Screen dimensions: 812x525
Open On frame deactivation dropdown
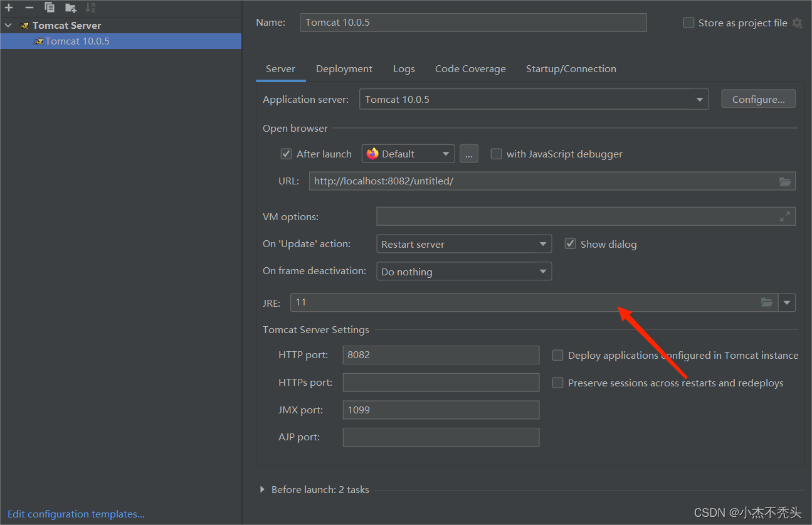(x=464, y=272)
